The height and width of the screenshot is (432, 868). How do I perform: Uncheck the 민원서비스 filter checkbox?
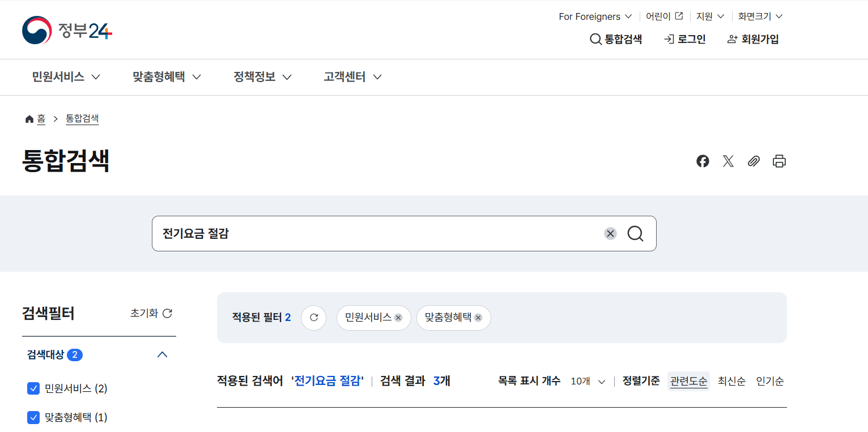point(32,388)
